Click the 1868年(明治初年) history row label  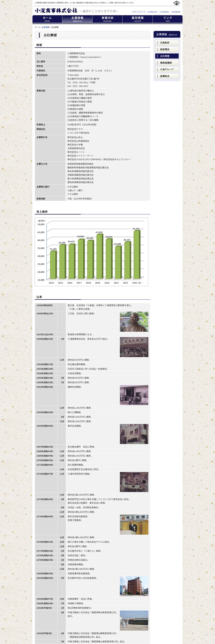pos(45,305)
